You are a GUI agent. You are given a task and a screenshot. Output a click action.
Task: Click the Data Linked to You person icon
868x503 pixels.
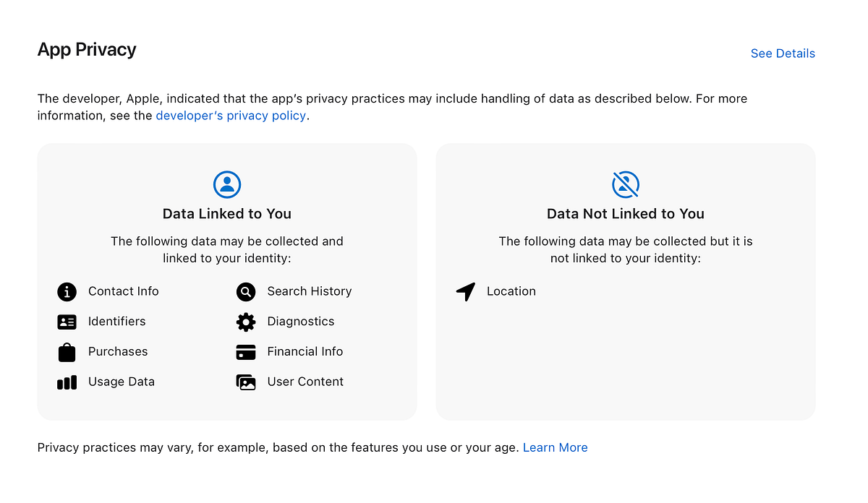(x=226, y=184)
